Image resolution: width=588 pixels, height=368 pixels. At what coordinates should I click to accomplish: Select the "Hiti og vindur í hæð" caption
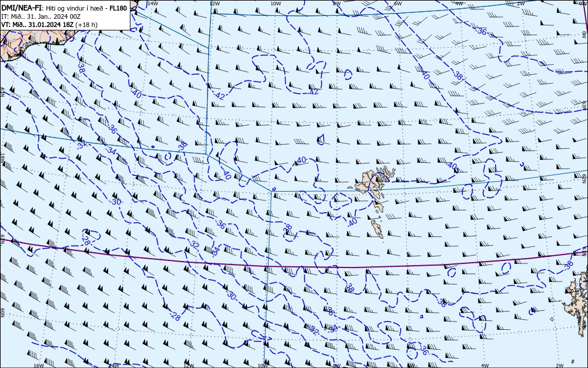pos(75,8)
